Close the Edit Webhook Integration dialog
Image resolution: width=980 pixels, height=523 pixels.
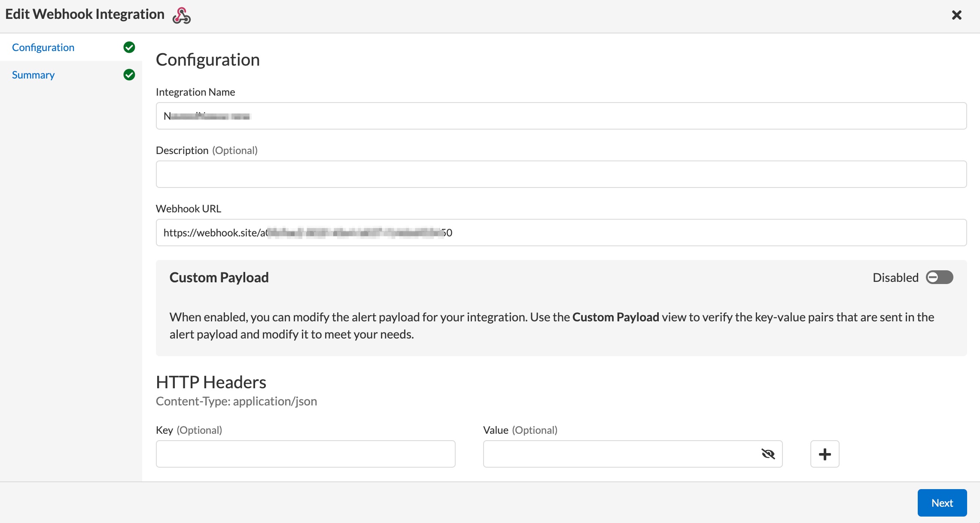tap(956, 15)
